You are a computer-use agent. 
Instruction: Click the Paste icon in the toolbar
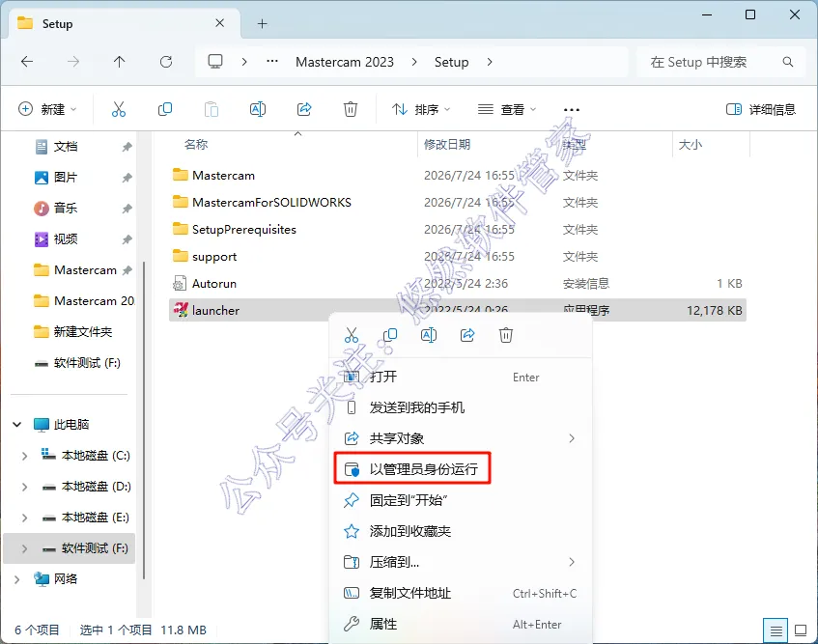tap(212, 109)
